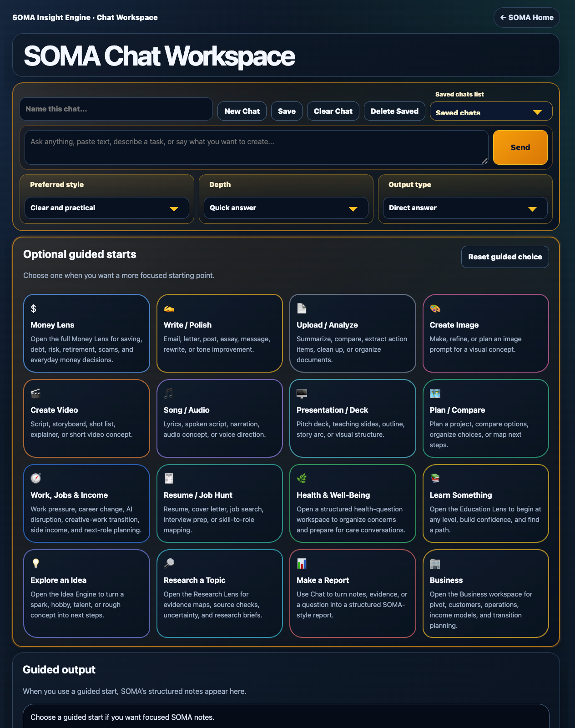Click the Saved chats list label

coord(459,94)
